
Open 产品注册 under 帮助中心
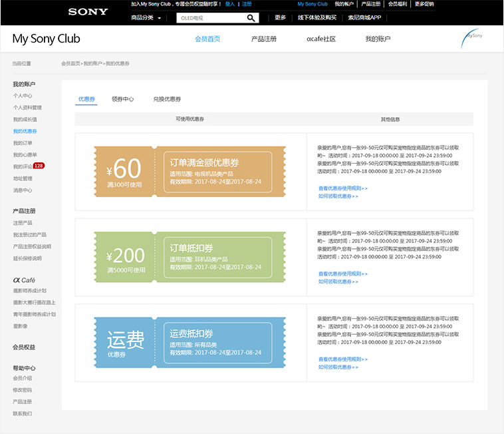tap(23, 401)
